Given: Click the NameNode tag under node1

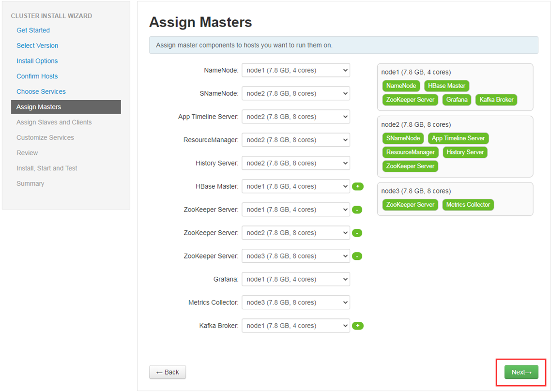Looking at the screenshot, I should (x=401, y=86).
